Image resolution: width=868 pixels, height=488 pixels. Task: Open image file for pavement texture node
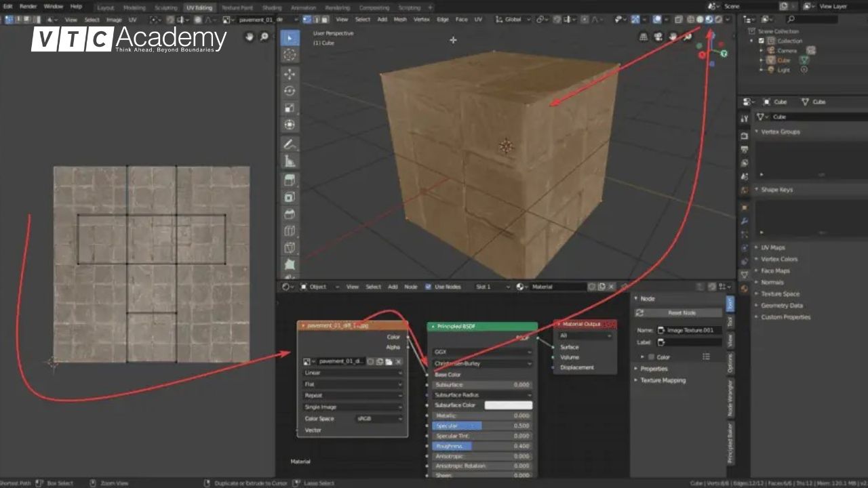389,362
